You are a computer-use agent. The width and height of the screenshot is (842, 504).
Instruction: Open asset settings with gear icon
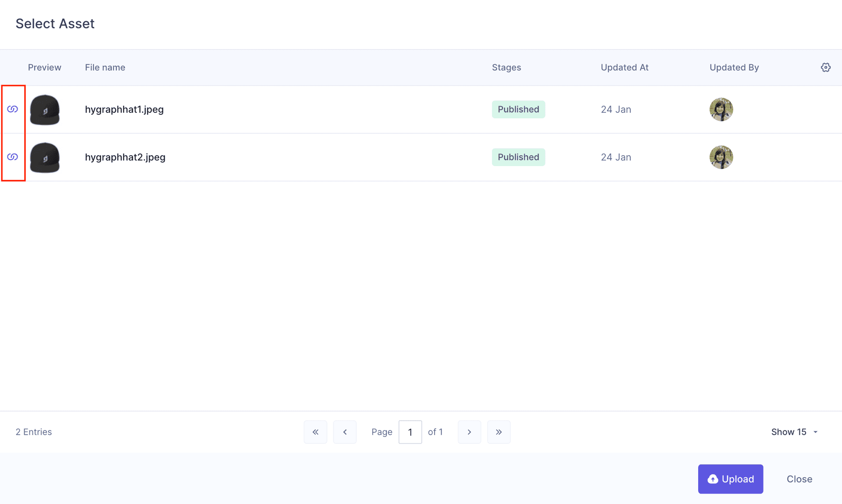(x=826, y=67)
